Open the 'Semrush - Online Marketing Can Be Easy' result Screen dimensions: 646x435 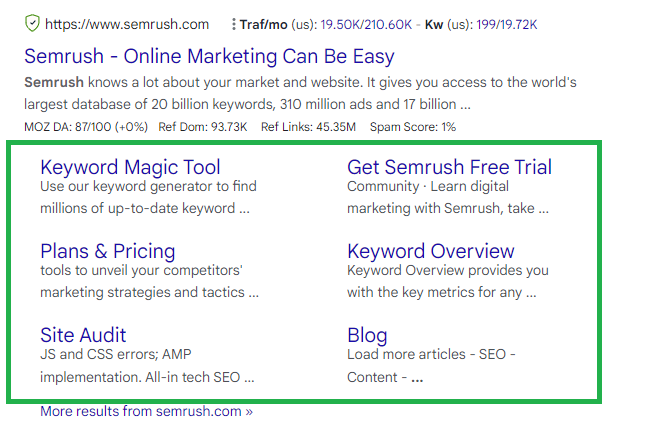209,55
